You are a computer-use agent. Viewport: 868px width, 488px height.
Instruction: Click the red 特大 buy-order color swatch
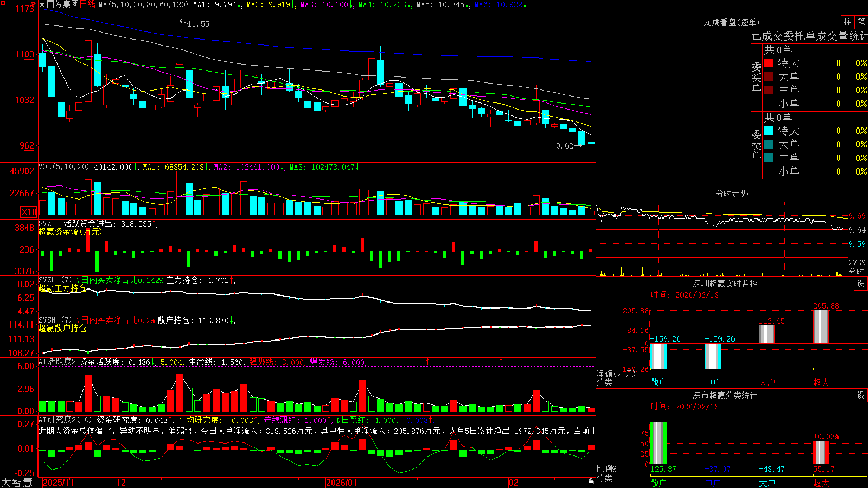tap(768, 63)
